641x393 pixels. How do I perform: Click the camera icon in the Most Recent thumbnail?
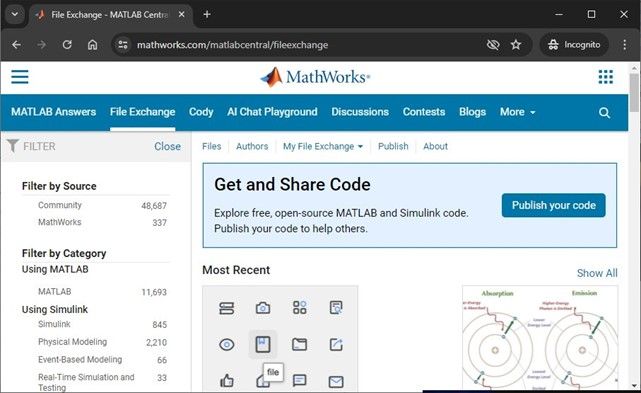coord(263,308)
